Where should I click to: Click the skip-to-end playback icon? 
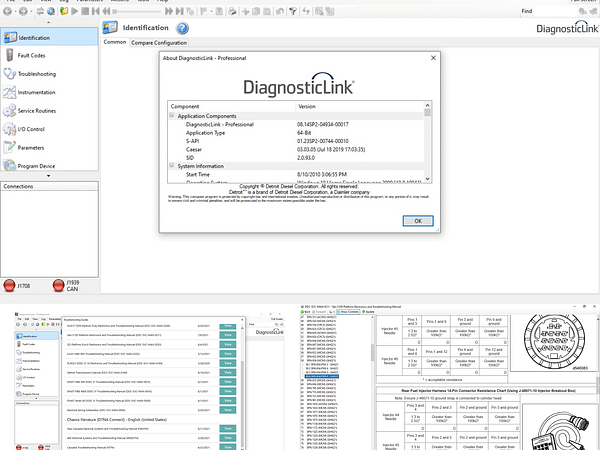point(179,11)
